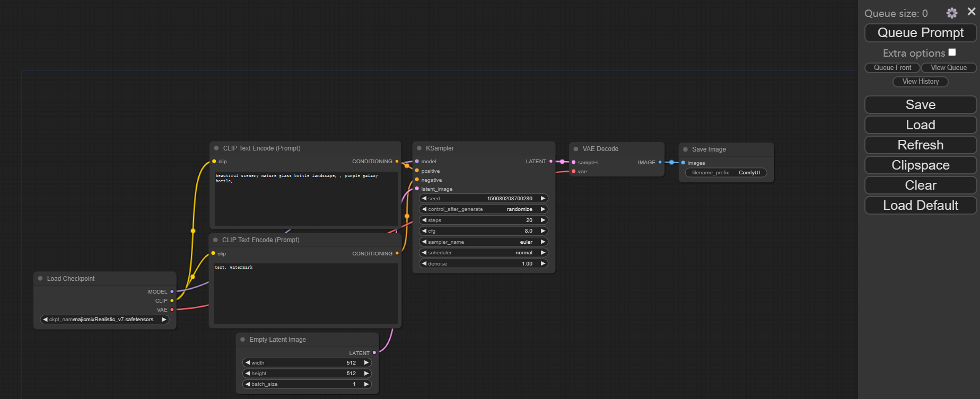Image resolution: width=980 pixels, height=399 pixels.
Task: Click the steps value 20 field
Action: click(x=484, y=220)
